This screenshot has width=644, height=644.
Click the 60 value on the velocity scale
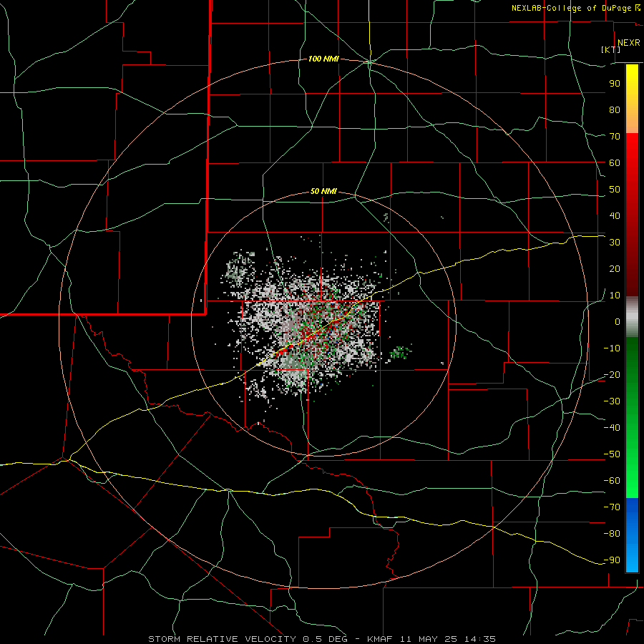615,162
